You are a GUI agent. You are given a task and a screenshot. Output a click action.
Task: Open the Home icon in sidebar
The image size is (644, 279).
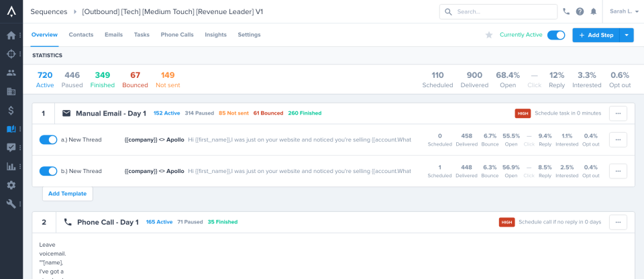[x=11, y=36]
